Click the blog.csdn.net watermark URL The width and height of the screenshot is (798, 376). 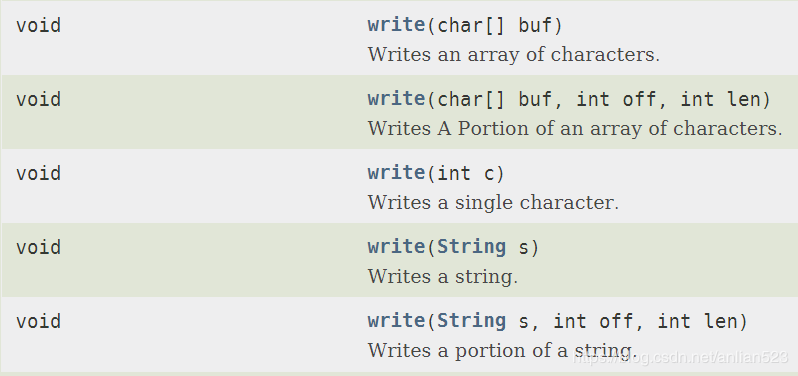tap(680, 357)
